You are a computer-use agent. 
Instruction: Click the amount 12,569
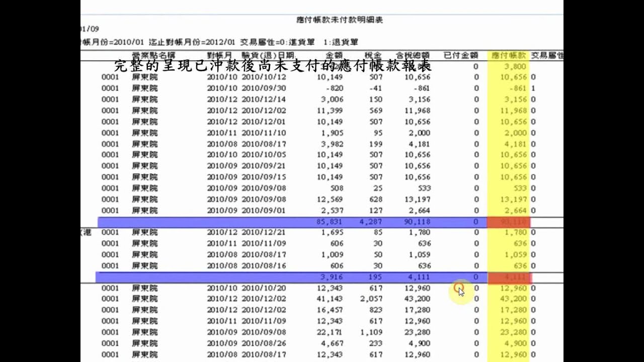pos(330,199)
